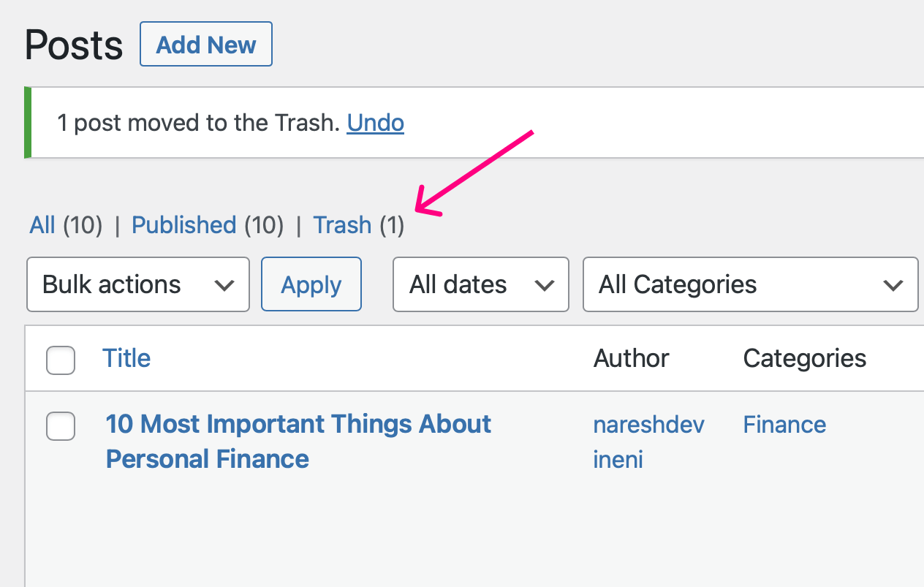Show All posts view
This screenshot has width=924, height=587.
[x=42, y=225]
